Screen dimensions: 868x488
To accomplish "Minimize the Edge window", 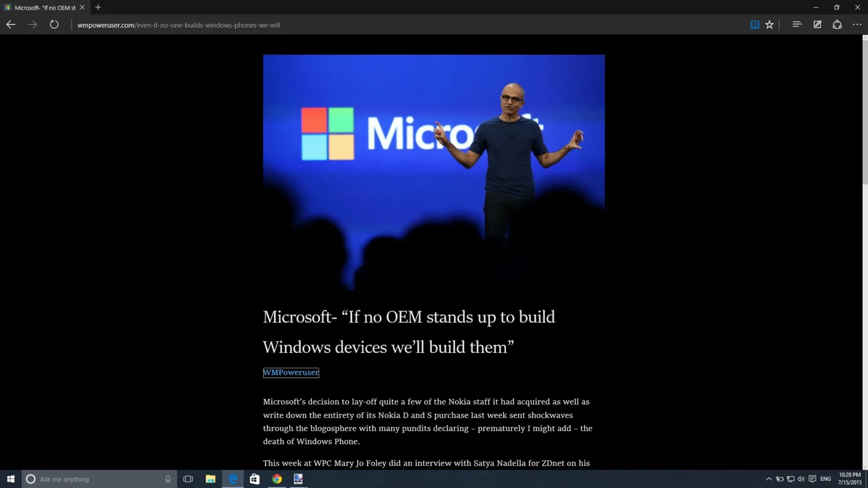I will tap(816, 8).
